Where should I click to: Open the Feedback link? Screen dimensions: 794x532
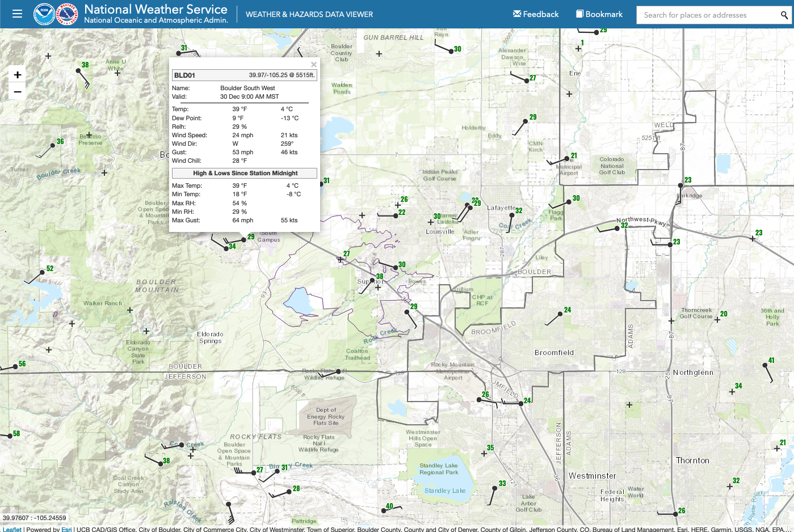click(x=535, y=14)
